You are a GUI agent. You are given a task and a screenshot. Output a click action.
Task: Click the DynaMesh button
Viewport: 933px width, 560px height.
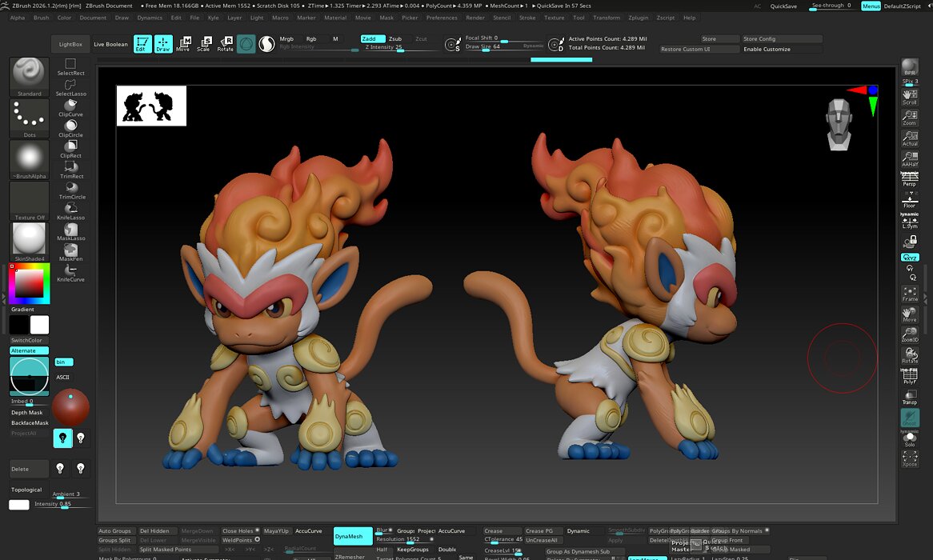[353, 536]
